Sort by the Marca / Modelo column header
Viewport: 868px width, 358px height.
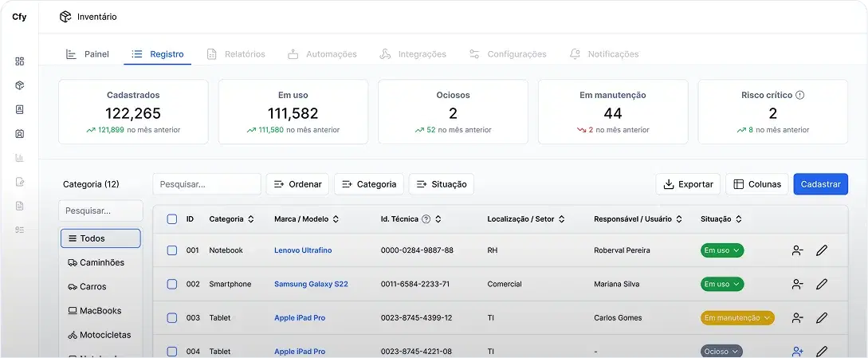point(306,219)
